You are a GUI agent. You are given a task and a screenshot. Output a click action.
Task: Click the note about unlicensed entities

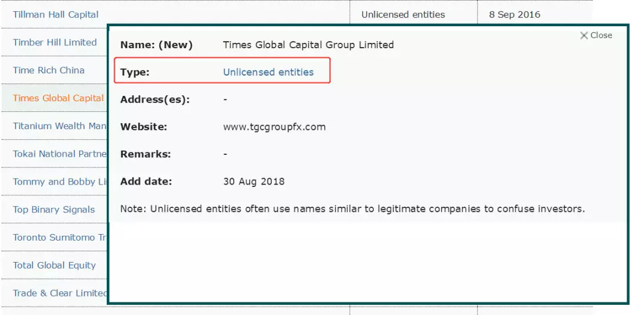(x=352, y=209)
